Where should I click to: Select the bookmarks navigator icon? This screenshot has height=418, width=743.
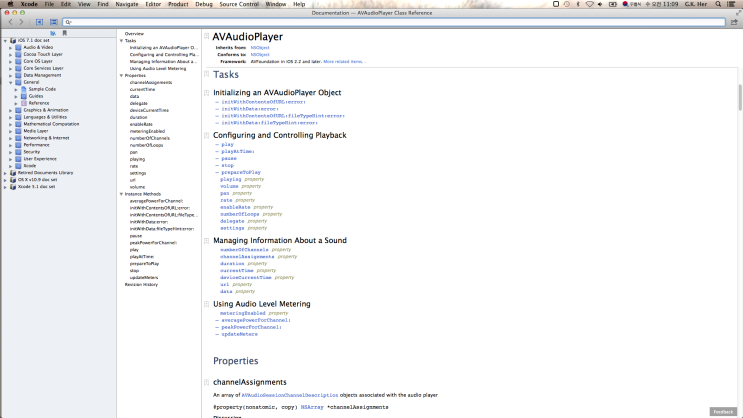64,33
